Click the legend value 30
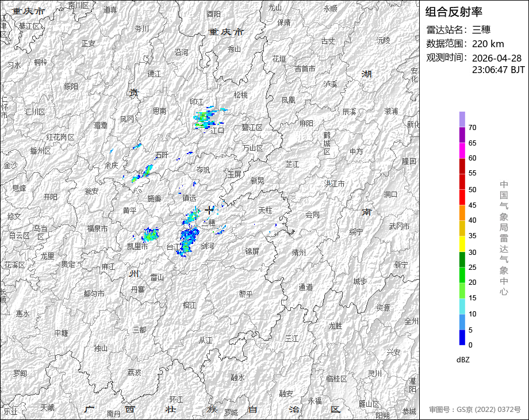The height and width of the screenshot is (420, 529). 472,252
